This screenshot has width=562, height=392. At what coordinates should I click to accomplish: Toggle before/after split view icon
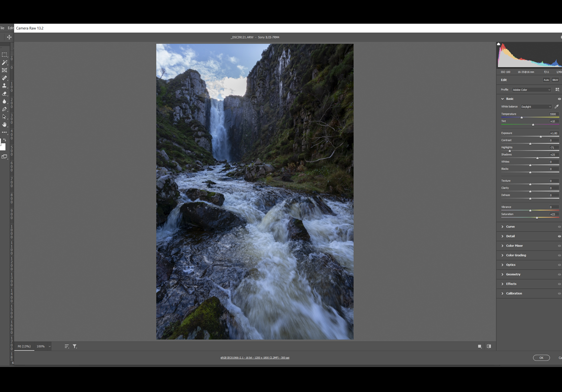pyautogui.click(x=489, y=346)
